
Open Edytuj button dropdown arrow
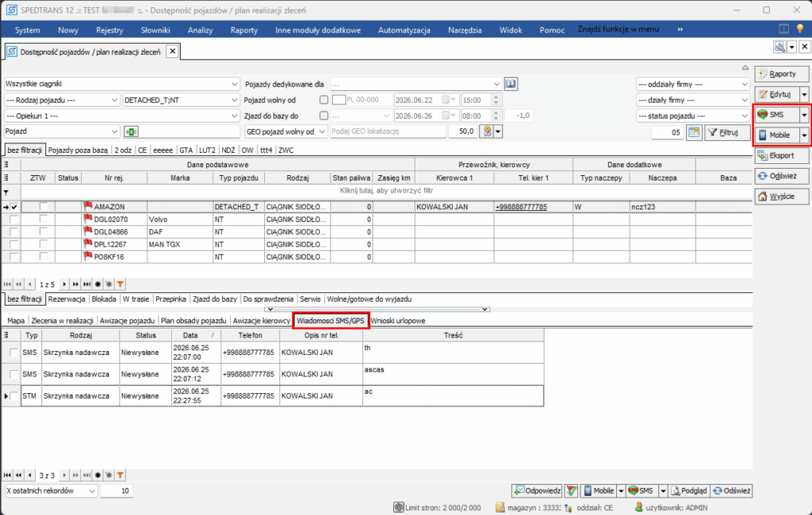click(804, 95)
